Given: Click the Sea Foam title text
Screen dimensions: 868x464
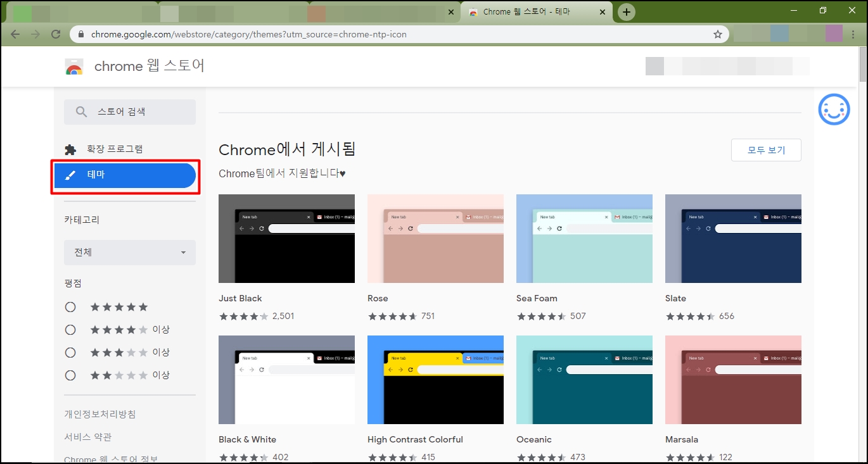Looking at the screenshot, I should (537, 298).
